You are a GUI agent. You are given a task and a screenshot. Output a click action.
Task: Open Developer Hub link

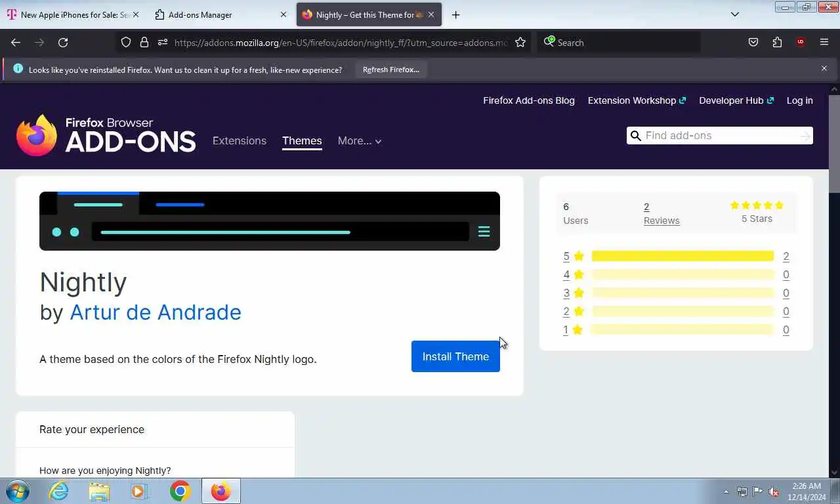point(736,100)
